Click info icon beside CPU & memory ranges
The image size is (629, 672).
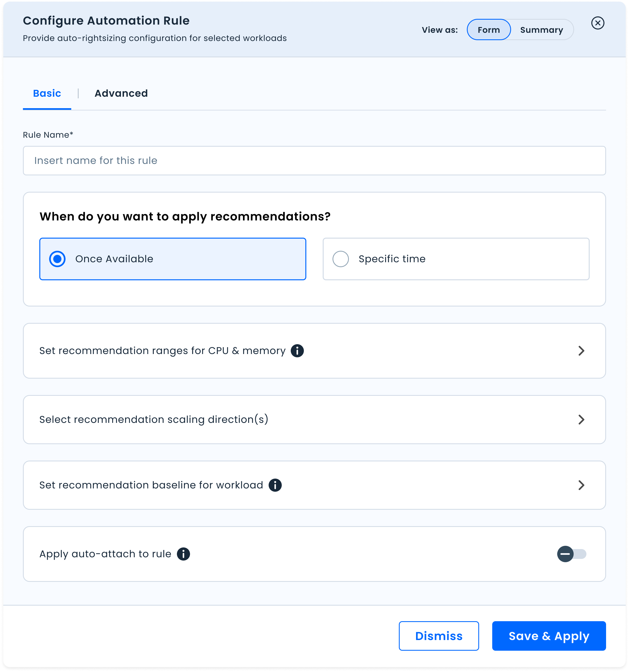297,350
